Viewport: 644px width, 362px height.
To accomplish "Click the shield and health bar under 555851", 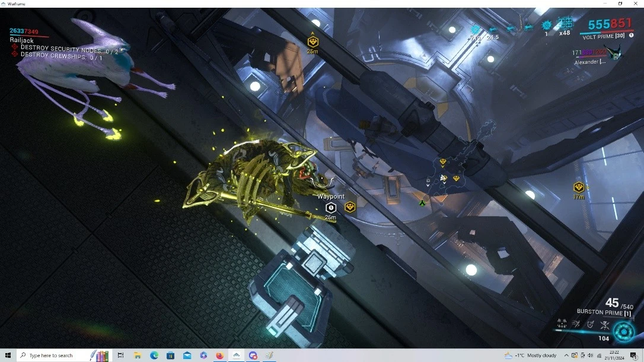I will click(x=606, y=31).
